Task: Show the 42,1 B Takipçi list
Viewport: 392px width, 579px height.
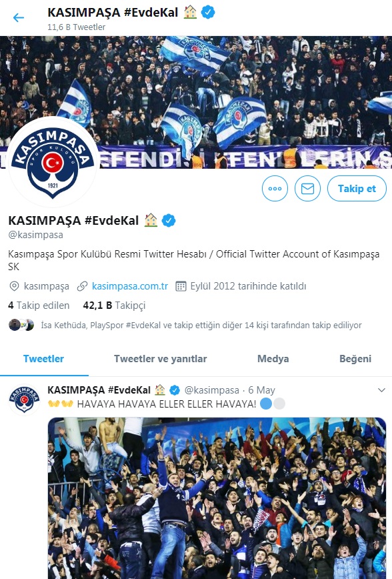Action: (114, 306)
